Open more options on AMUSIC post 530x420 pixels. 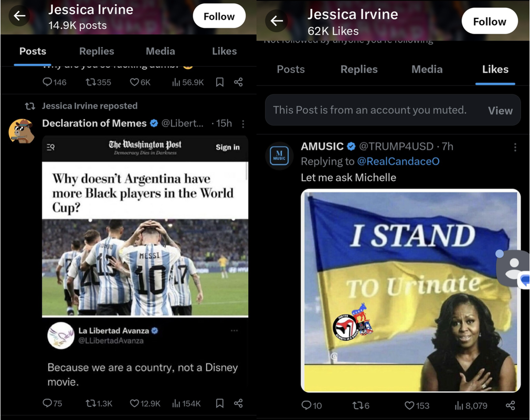tap(515, 147)
